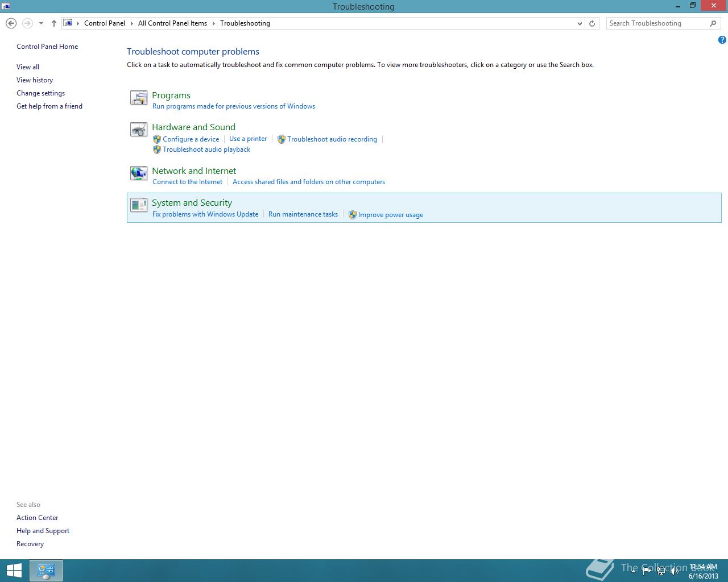Open Hardware and Sound heading
The width and height of the screenshot is (728, 582).
click(193, 127)
